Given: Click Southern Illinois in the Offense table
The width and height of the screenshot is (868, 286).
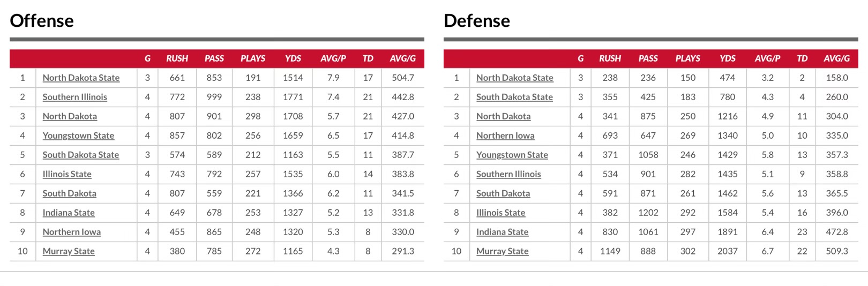Looking at the screenshot, I should tap(74, 97).
